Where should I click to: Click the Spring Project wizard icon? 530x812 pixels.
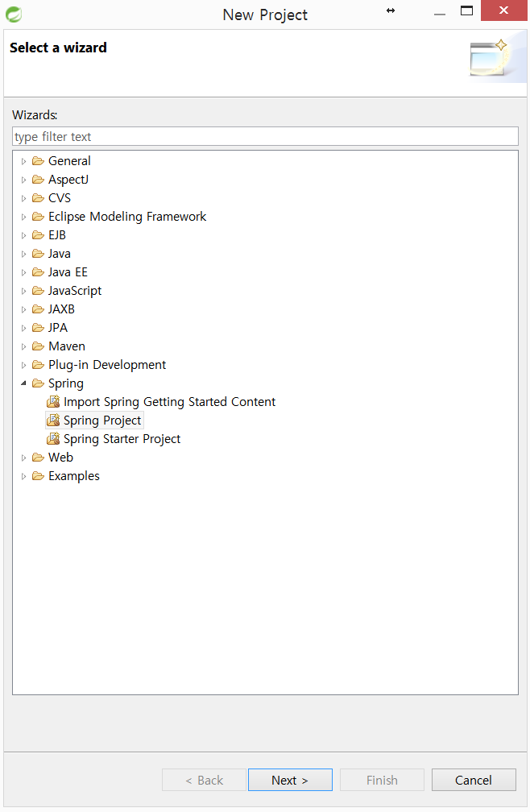pyautogui.click(x=53, y=420)
